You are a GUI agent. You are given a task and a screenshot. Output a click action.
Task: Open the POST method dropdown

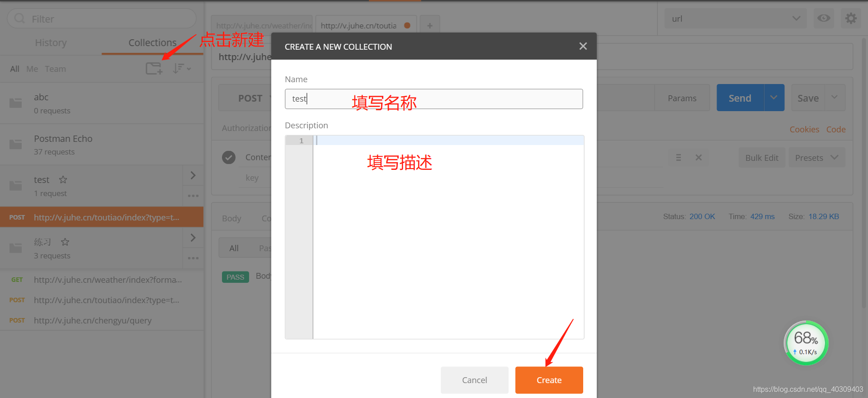pos(246,98)
